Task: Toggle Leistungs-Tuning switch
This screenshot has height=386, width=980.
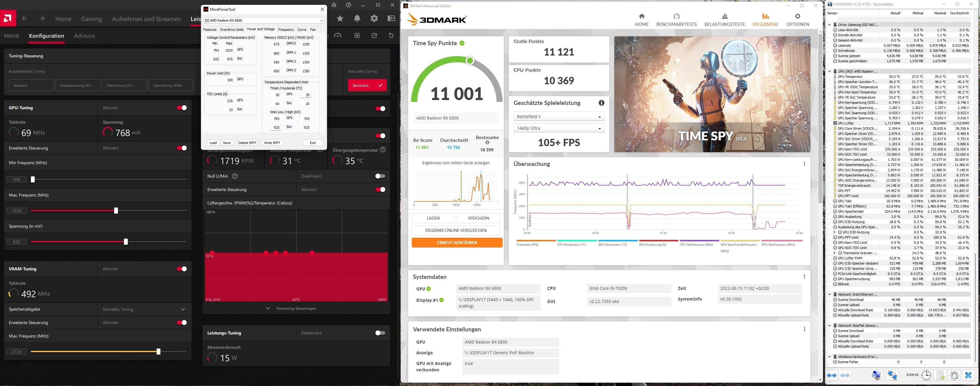Action: tap(380, 333)
